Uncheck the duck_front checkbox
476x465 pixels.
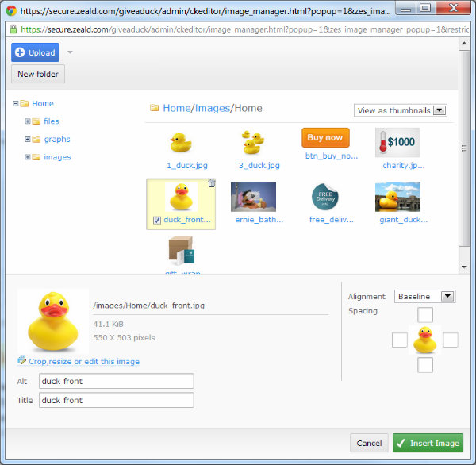157,220
